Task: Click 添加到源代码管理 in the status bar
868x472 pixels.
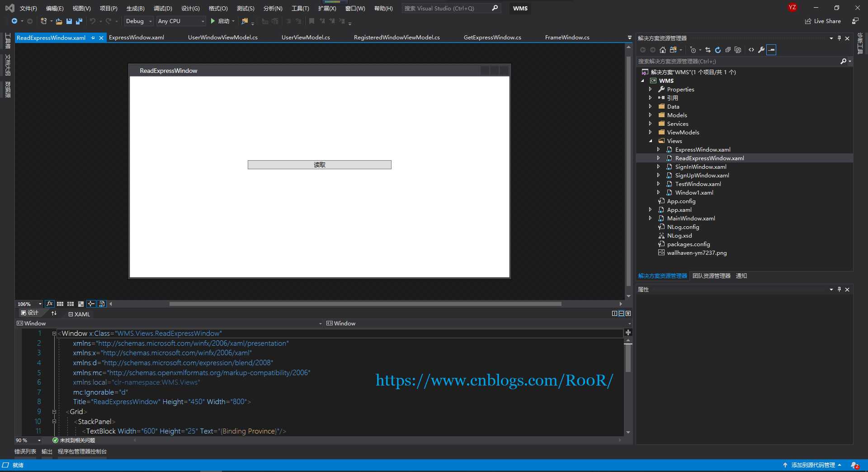Action: coord(813,465)
